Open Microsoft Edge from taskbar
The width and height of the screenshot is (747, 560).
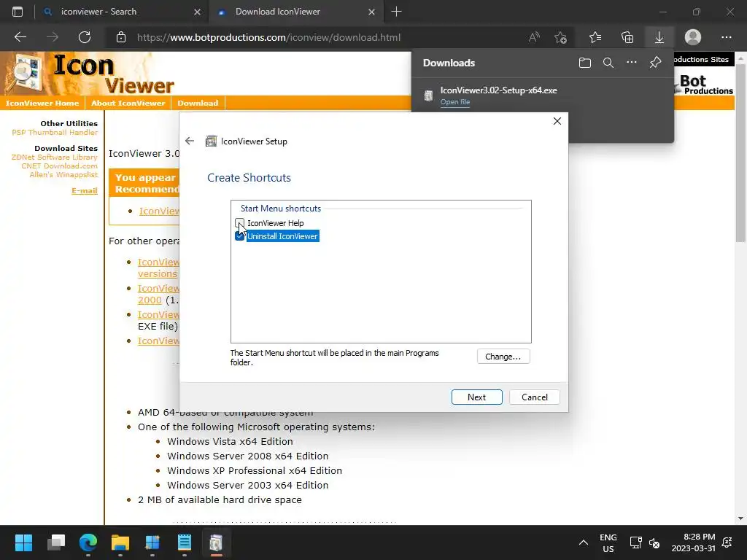pos(88,542)
